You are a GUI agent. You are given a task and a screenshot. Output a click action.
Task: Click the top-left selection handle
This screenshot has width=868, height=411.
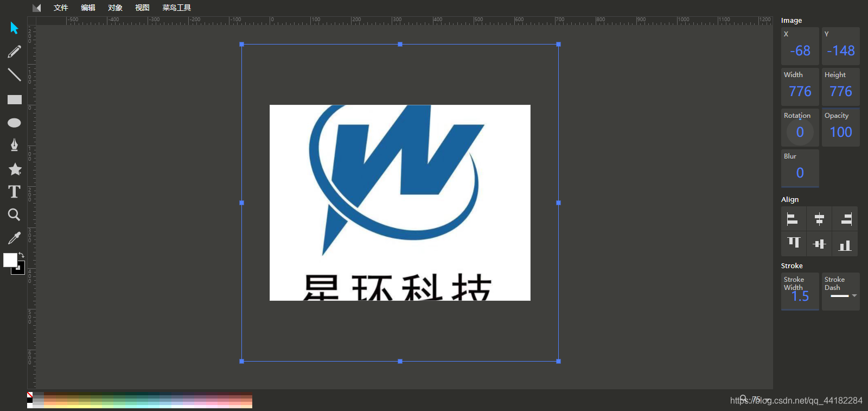[x=241, y=44]
